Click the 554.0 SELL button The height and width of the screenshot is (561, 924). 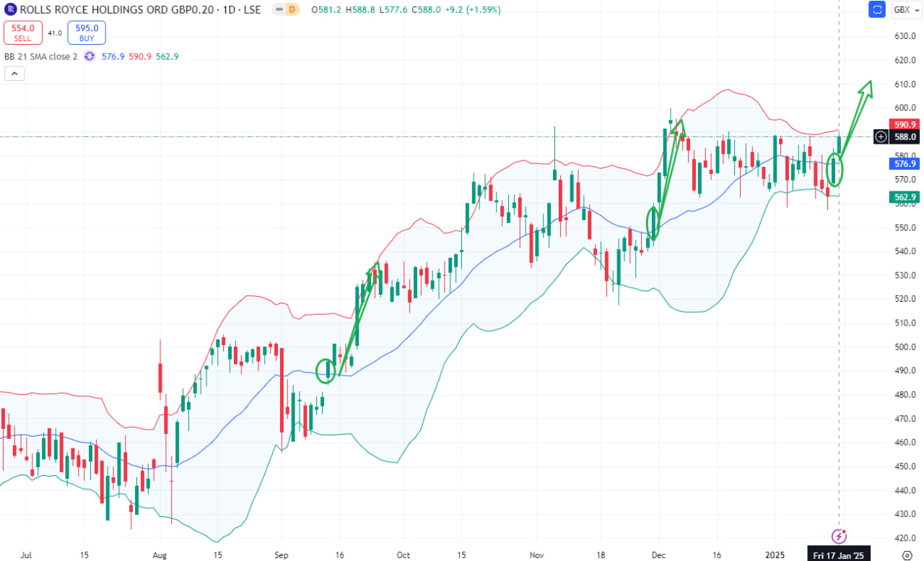tap(22, 32)
